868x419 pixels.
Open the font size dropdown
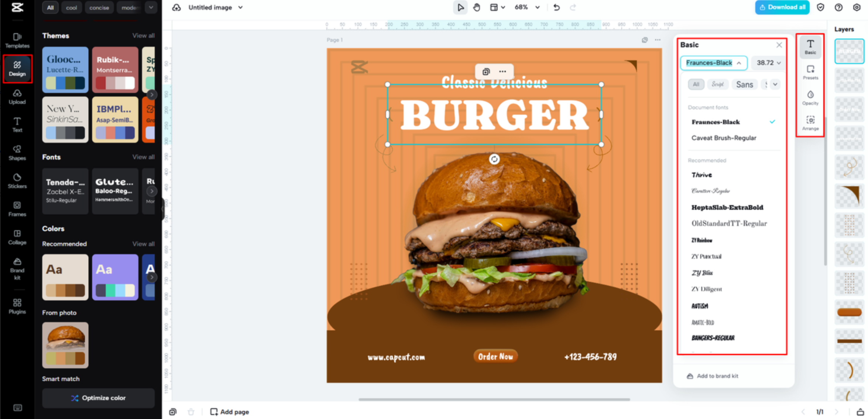pos(768,63)
